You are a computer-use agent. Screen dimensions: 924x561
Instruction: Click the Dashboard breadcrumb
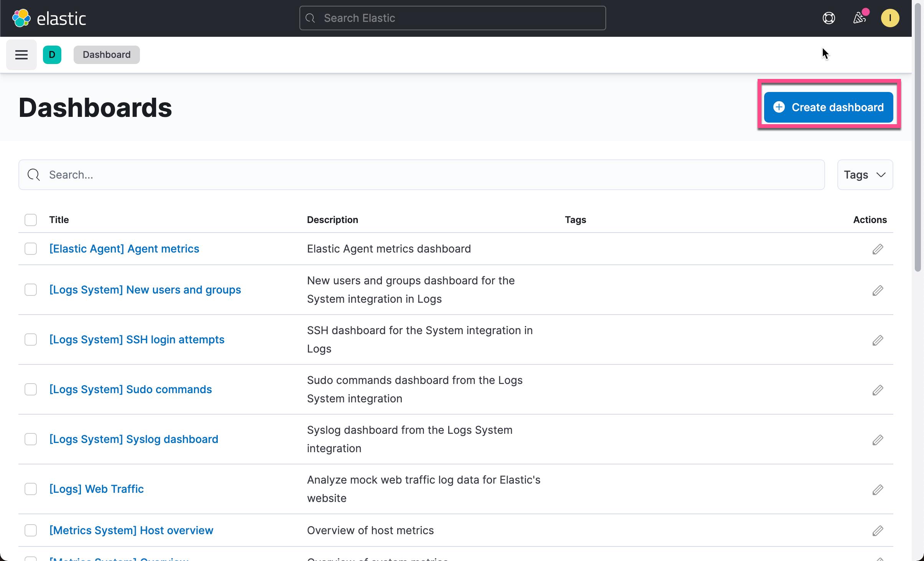click(107, 55)
